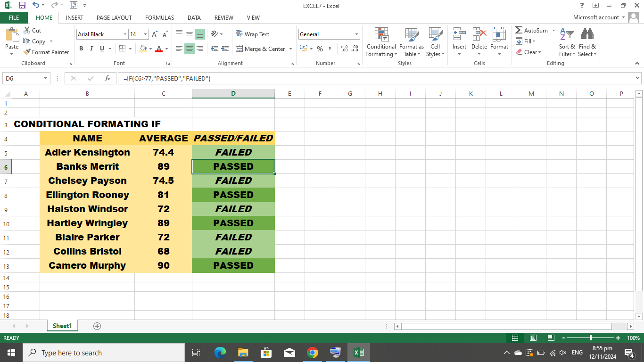Click the Cut scissors icon

point(26,30)
